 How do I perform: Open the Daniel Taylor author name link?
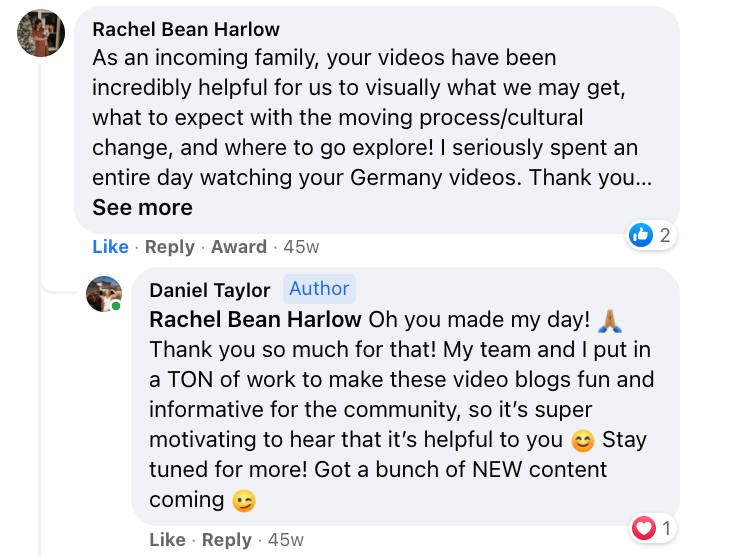pos(209,290)
